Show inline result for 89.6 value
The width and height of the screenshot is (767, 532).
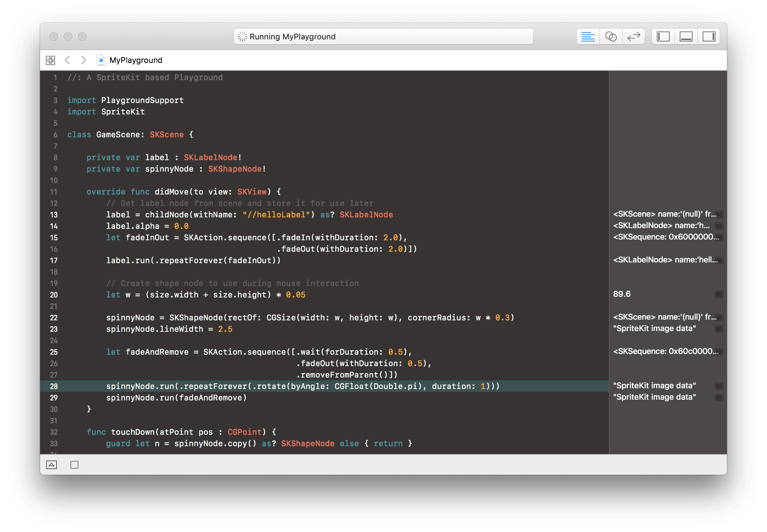point(719,295)
